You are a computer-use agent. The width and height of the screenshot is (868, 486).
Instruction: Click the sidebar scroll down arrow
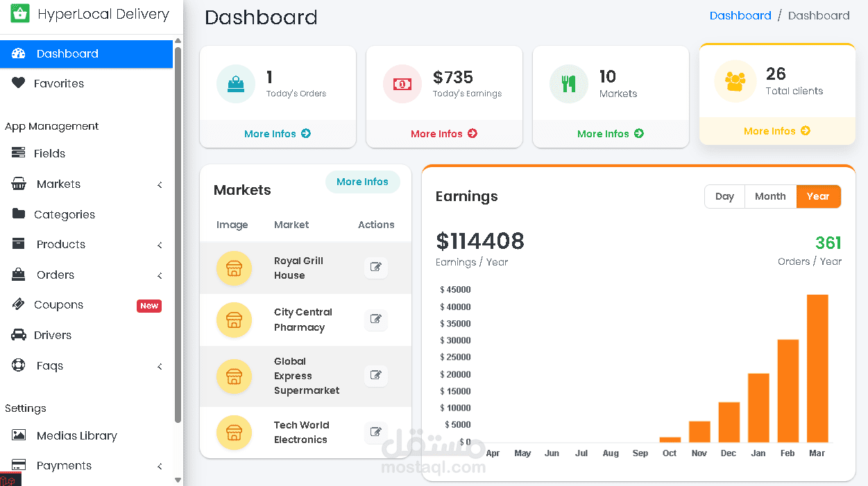(x=178, y=480)
